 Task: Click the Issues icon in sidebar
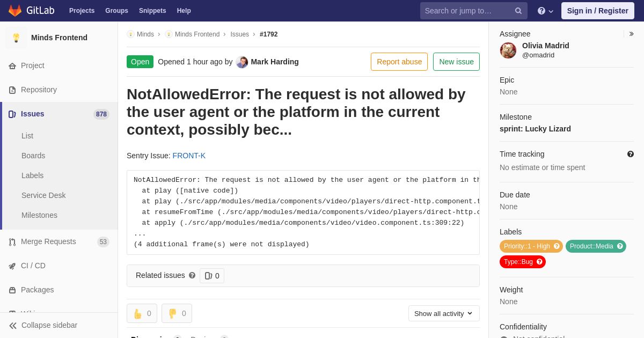(x=12, y=114)
